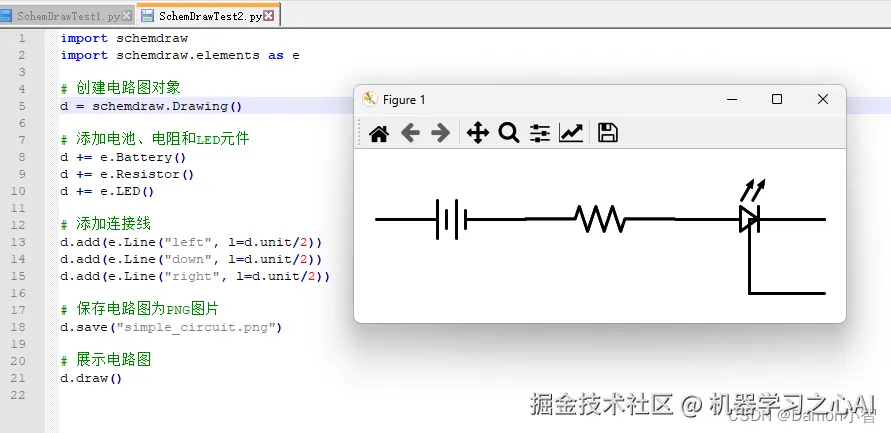
Task: Click the e.Line("down") code line
Action: click(191, 259)
